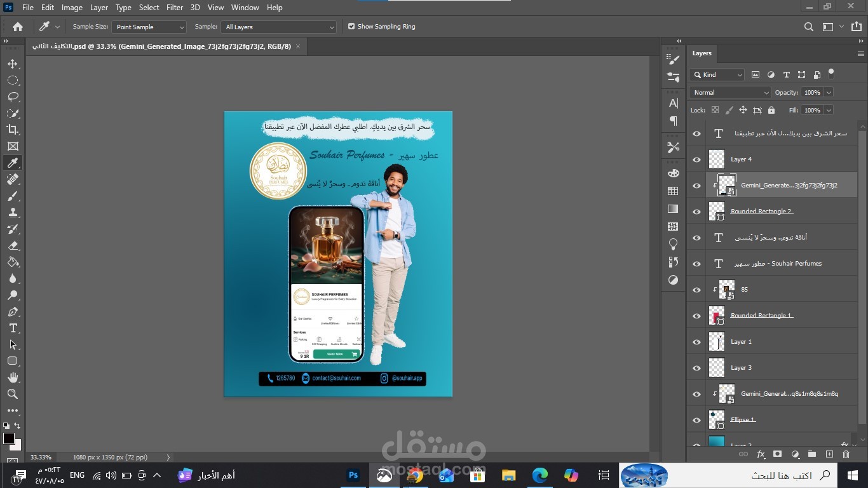This screenshot has width=868, height=488.
Task: Open the Filter menu
Action: (174, 7)
